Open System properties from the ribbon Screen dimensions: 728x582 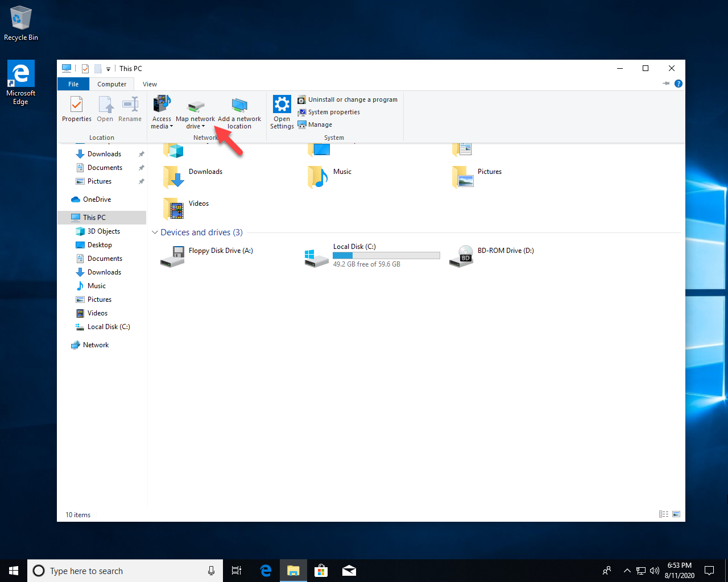click(333, 112)
